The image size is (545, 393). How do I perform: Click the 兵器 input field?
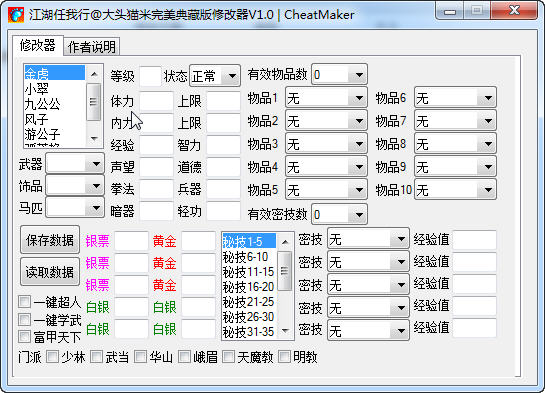(223, 189)
